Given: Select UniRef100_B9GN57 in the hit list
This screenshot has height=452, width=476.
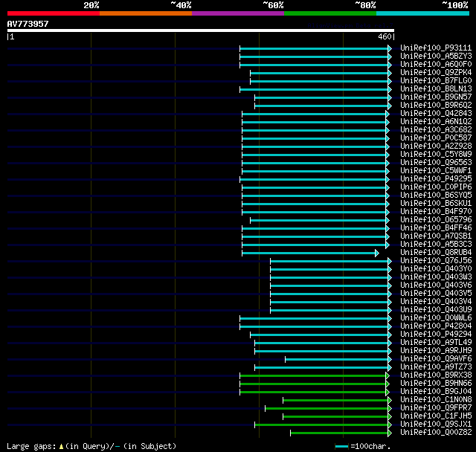Looking at the screenshot, I should coord(436,97).
